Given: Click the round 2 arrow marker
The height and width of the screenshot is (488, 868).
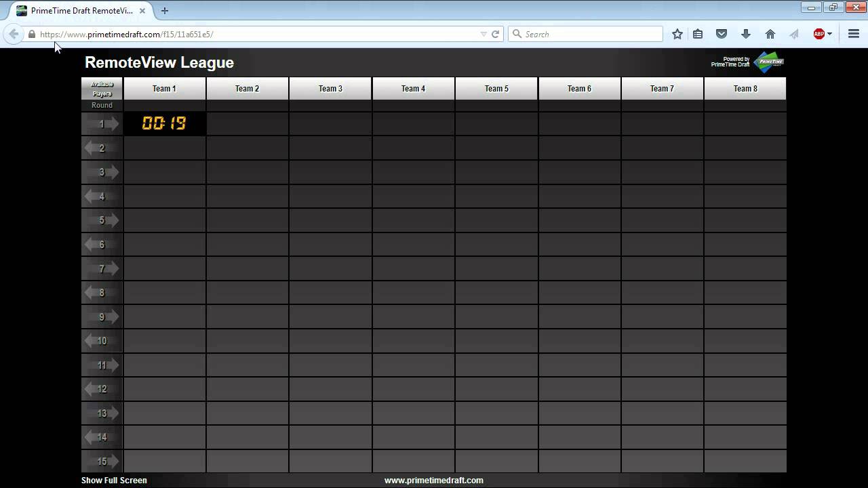Looking at the screenshot, I should [x=102, y=148].
